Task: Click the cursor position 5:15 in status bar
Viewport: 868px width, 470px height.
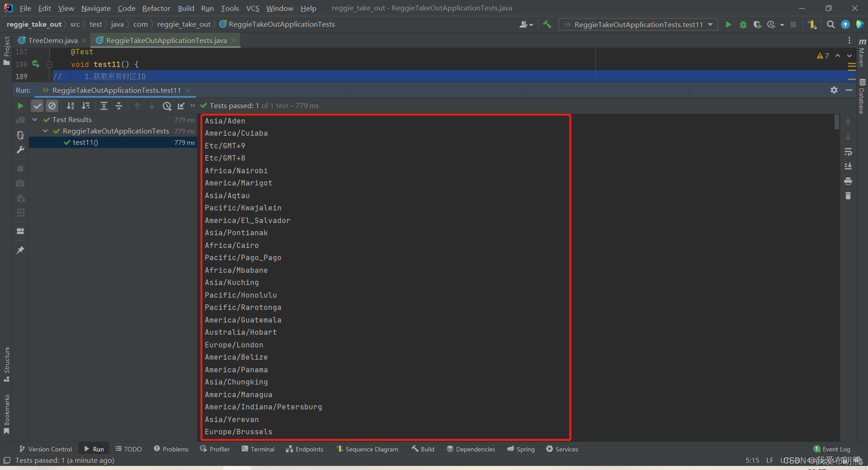Action: coord(752,461)
